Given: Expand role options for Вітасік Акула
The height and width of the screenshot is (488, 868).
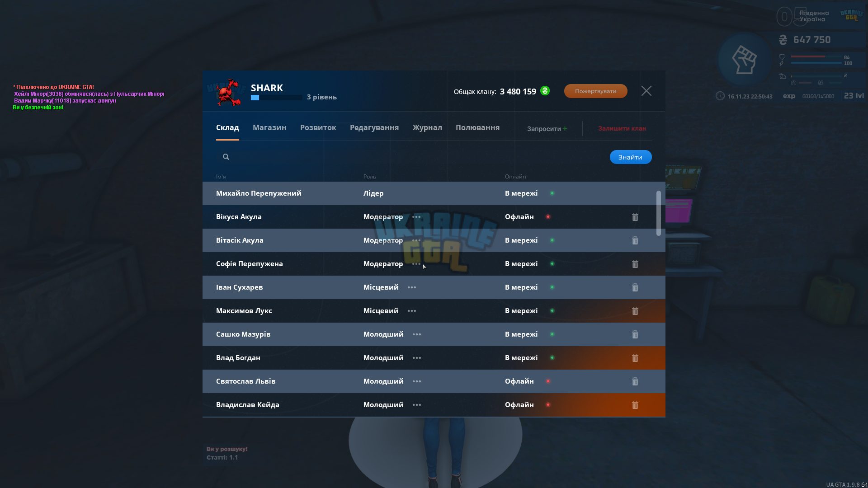Looking at the screenshot, I should 416,240.
